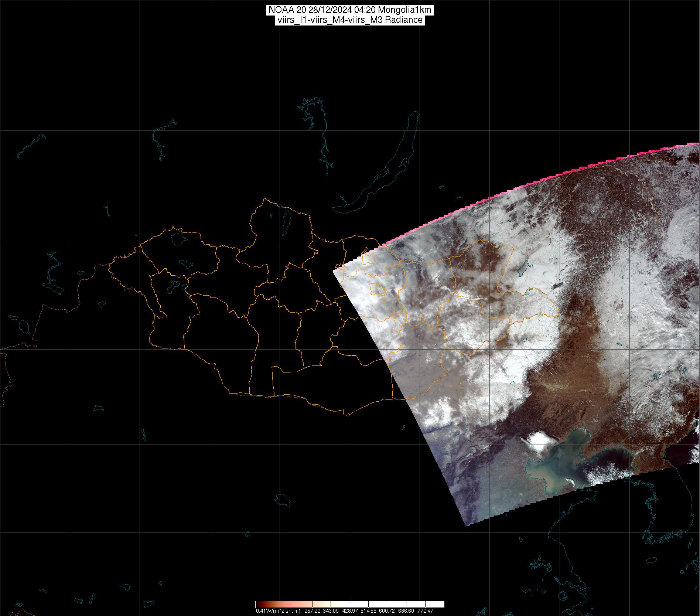This screenshot has height=616, width=700.
Task: Click the '257.22' colorbar value
Action: pyautogui.click(x=312, y=611)
